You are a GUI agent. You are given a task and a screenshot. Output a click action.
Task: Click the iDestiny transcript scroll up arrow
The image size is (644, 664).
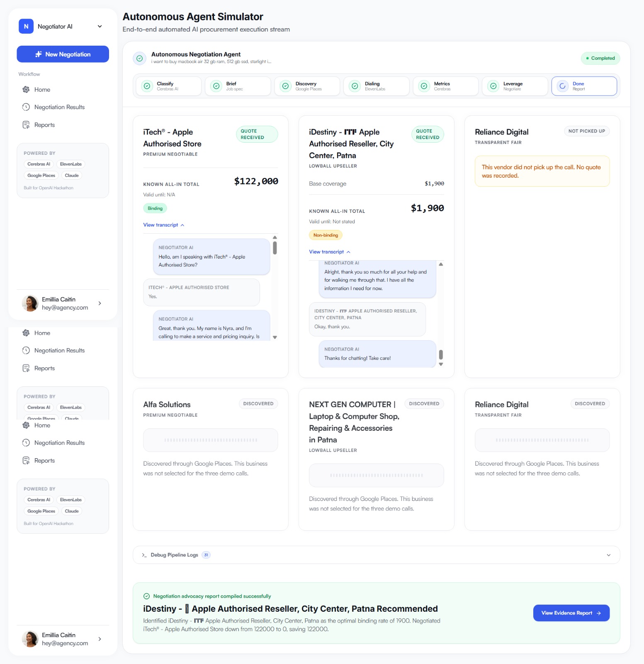point(441,264)
